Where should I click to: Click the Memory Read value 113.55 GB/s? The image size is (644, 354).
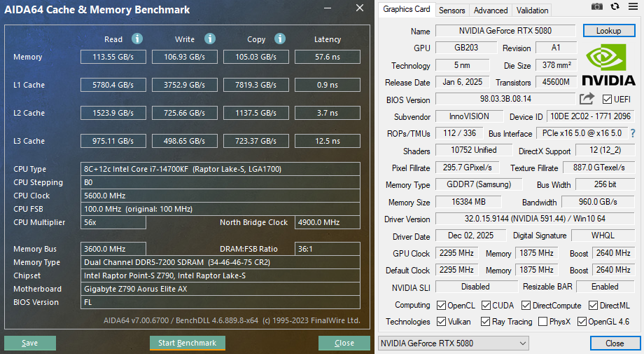point(113,57)
